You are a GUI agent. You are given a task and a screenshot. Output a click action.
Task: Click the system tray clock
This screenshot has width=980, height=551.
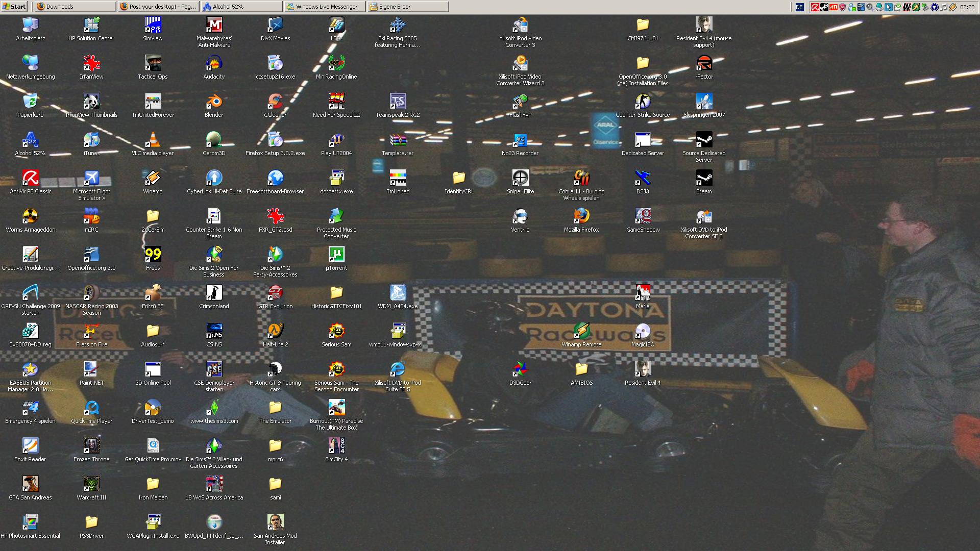point(967,7)
